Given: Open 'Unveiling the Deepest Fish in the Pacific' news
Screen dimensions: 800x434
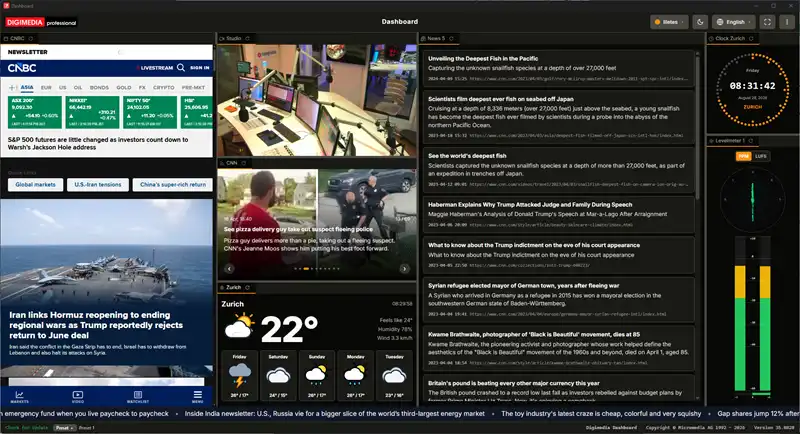Looking at the screenshot, I should (559, 68).
